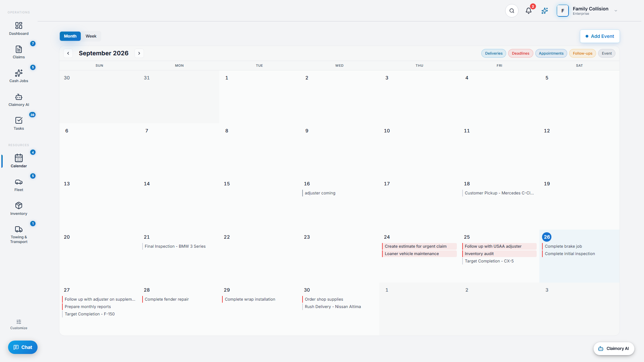644x362 pixels.
Task: Toggle the Follow-ups filter chip
Action: [583, 53]
